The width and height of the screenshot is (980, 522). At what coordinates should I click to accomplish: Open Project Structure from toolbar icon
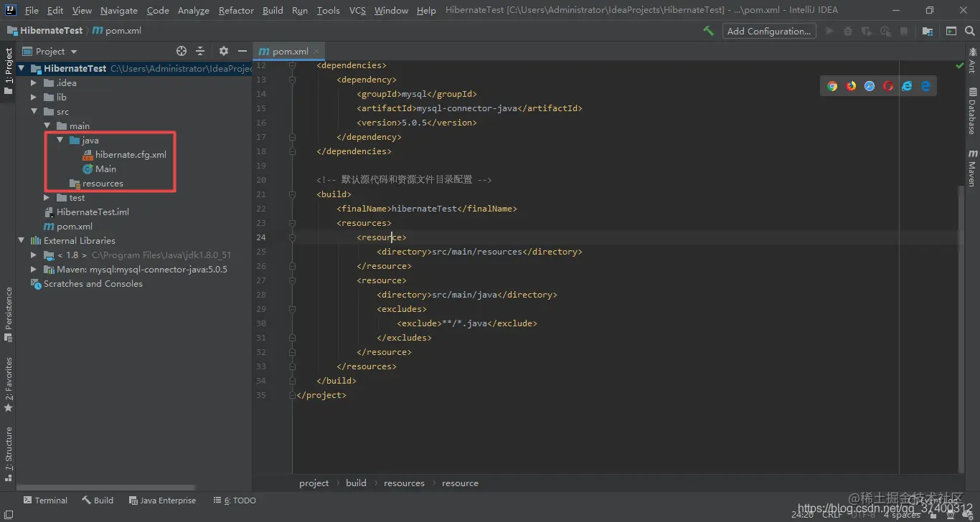click(928, 31)
